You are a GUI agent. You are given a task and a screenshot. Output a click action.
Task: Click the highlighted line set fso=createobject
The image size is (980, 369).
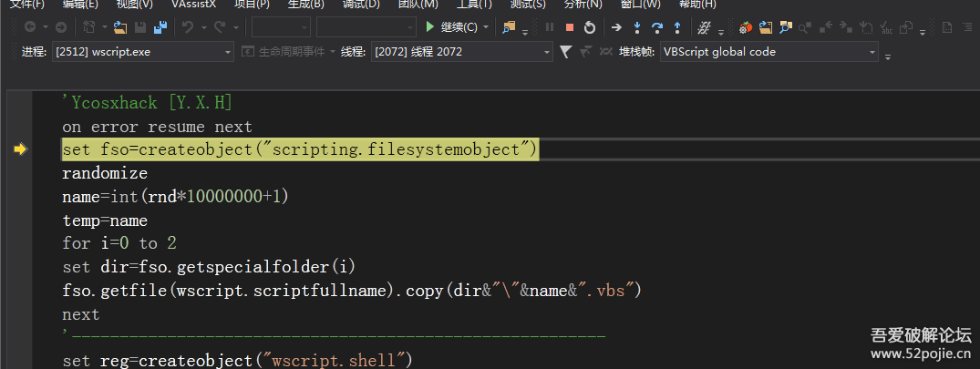point(300,149)
